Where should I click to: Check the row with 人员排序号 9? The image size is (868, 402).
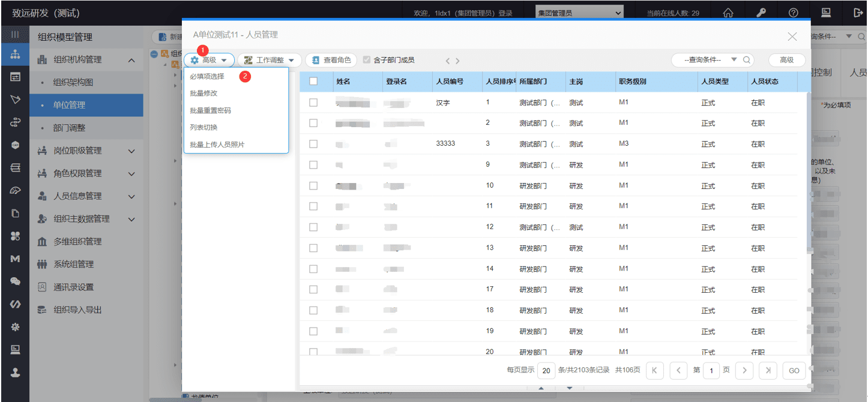click(x=313, y=165)
